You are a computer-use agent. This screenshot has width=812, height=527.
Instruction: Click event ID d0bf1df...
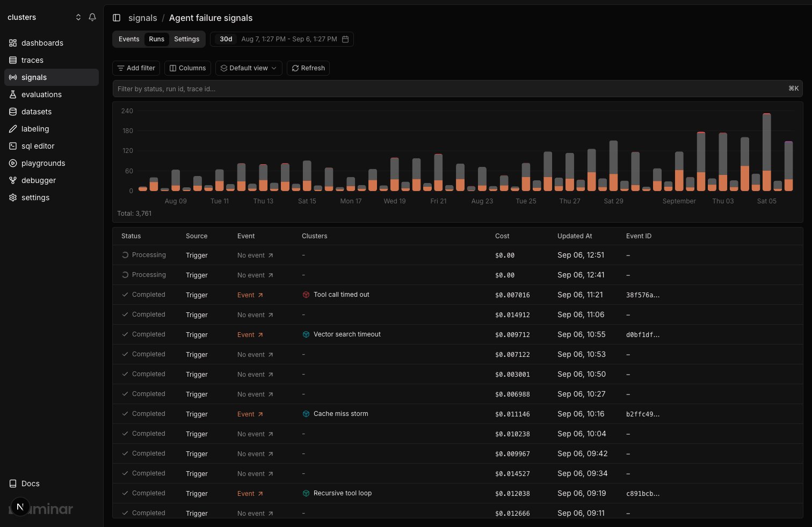coord(643,335)
